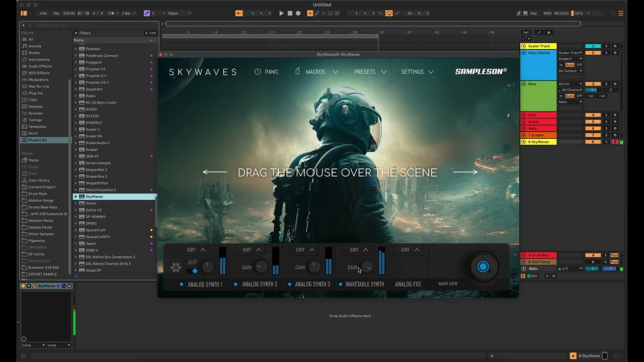The width and height of the screenshot is (644, 362).
Task: Click the Sounds category icon in Library
Action: point(24,46)
